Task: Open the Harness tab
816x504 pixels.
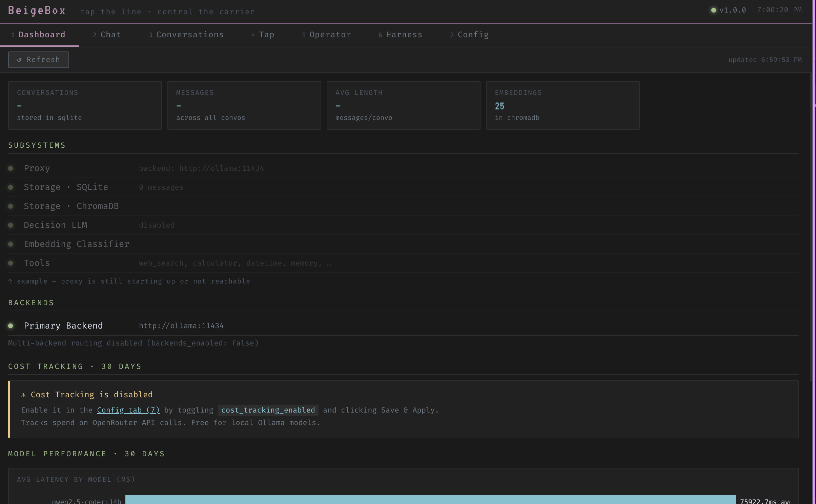Action: [x=400, y=35]
